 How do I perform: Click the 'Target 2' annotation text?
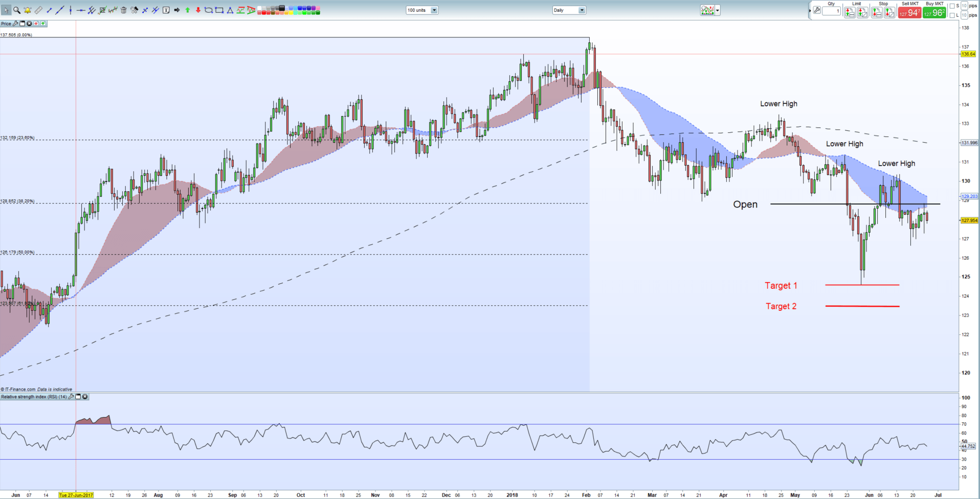[x=781, y=306]
